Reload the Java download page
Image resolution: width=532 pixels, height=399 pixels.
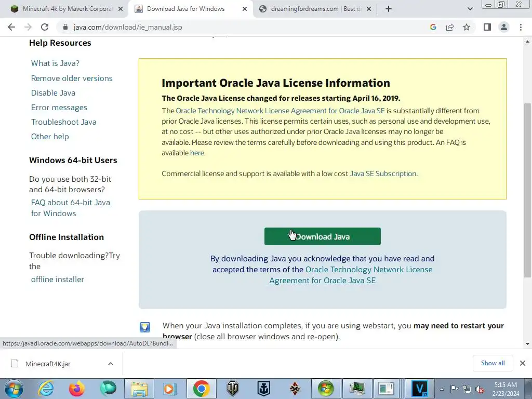(x=45, y=27)
